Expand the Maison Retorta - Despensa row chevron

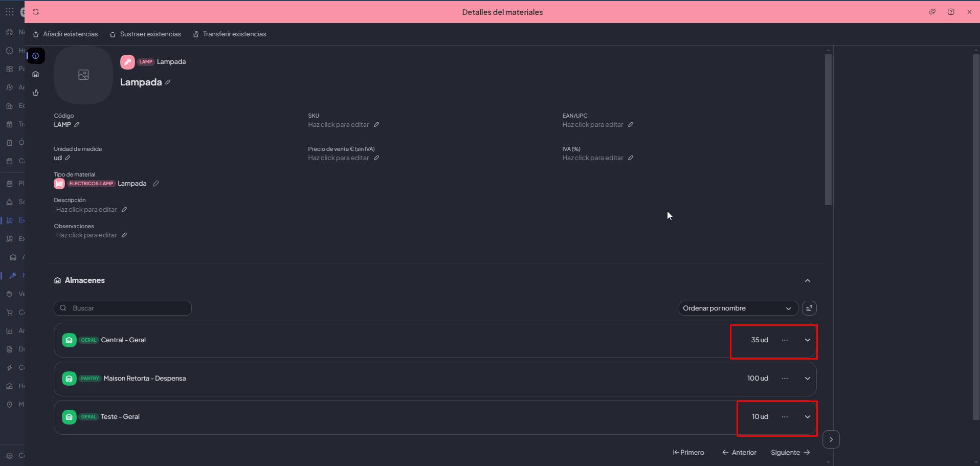click(808, 379)
